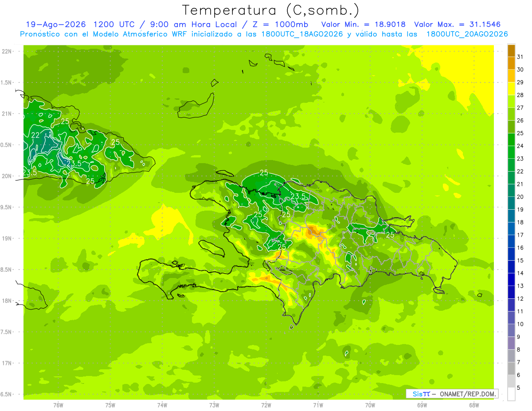Pick the gray swatch between 6 and 7
The image size is (532, 411).
pyautogui.click(x=511, y=368)
